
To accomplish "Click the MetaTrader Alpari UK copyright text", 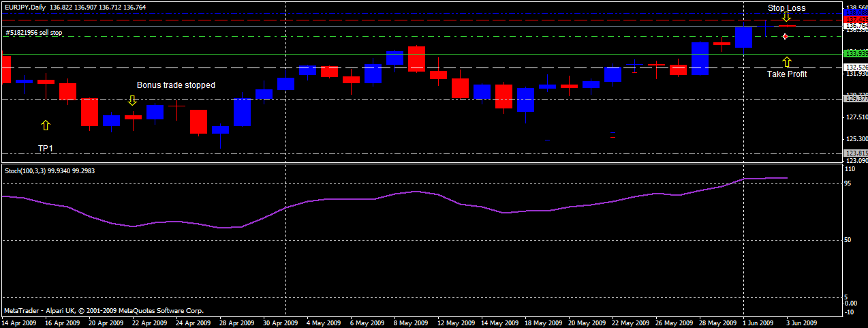I will click(104, 310).
